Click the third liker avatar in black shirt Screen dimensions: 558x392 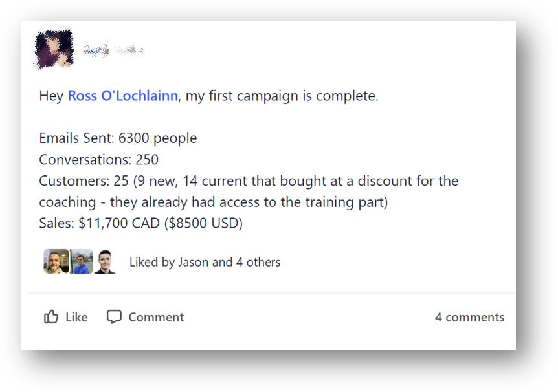pos(105,261)
